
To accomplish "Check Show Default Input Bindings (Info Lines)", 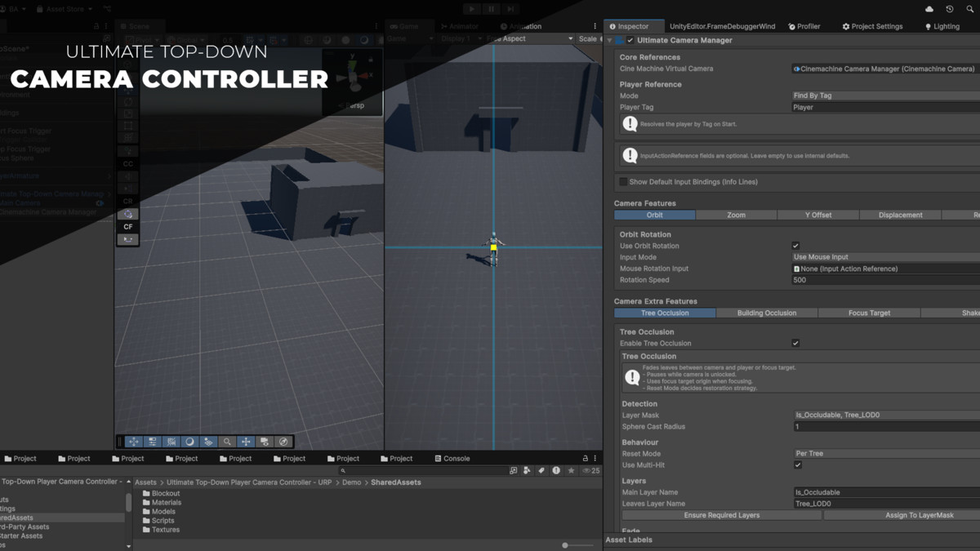I will pyautogui.click(x=622, y=181).
